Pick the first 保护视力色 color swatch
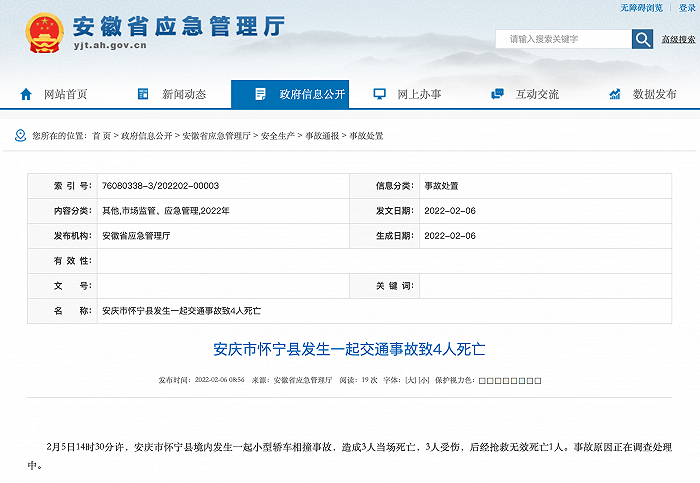The width and height of the screenshot is (700, 483). click(483, 381)
